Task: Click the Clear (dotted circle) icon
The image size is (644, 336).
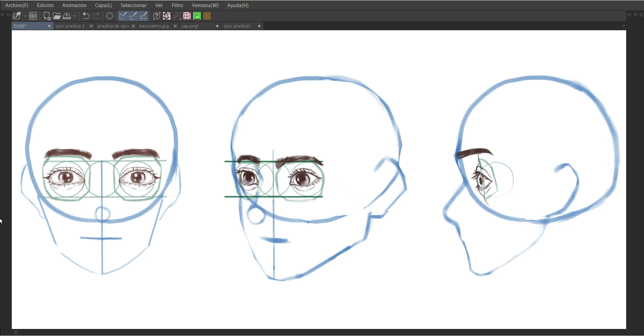Action: [x=110, y=16]
